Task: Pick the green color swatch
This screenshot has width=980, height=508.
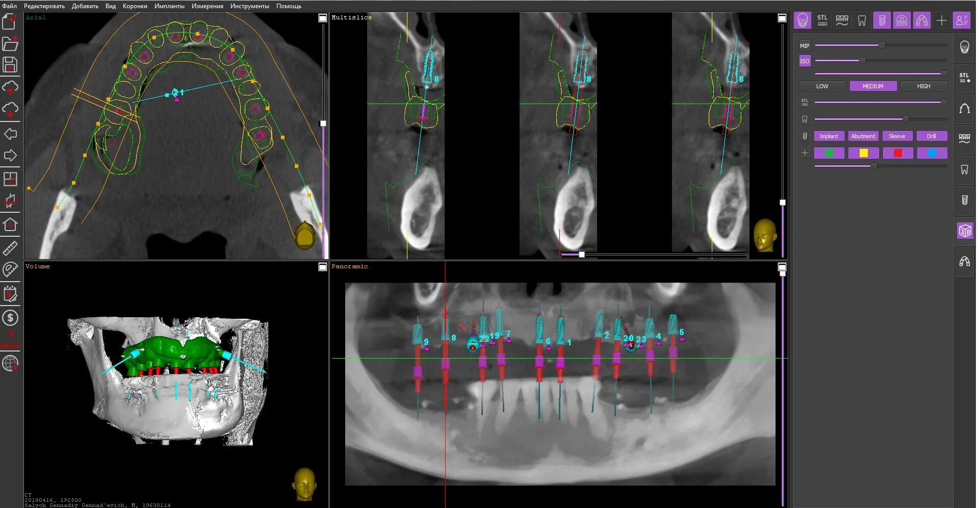Action: [829, 153]
